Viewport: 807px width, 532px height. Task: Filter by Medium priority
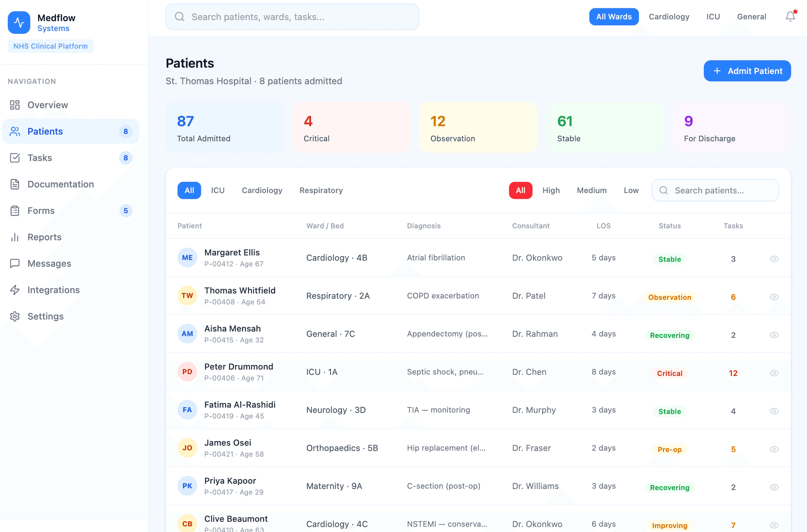click(591, 190)
